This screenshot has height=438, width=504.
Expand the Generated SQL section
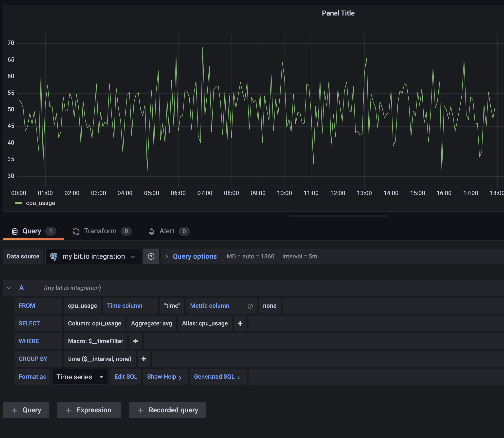[x=217, y=377]
